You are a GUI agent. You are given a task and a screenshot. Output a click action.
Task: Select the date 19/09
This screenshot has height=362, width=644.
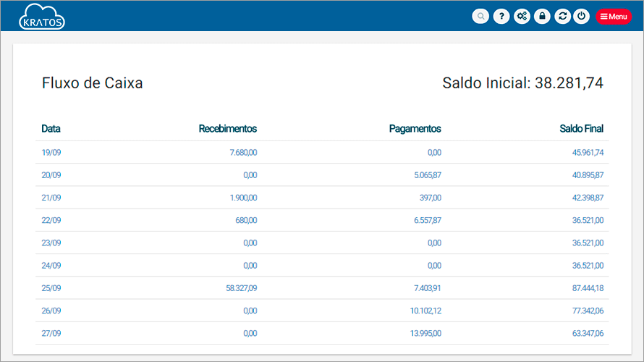pos(51,153)
